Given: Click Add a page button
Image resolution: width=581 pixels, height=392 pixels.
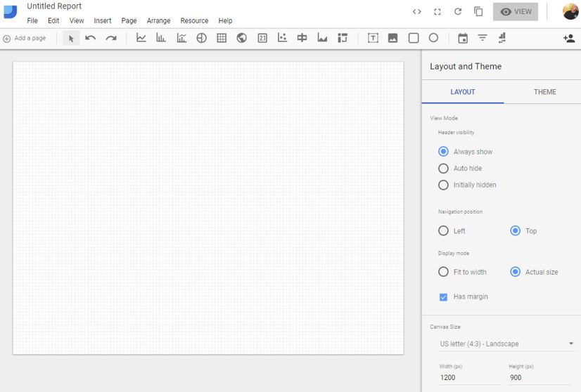Looking at the screenshot, I should click(25, 38).
